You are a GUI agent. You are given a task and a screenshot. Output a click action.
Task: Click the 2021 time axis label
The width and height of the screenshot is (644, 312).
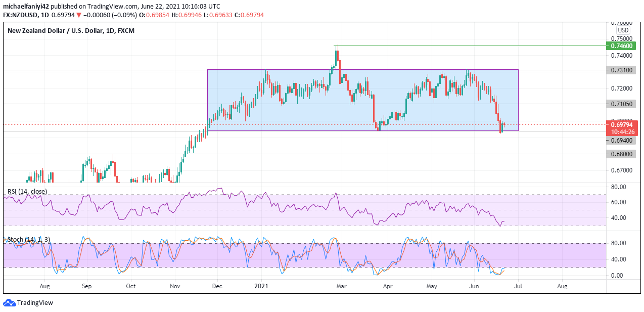[261, 286]
